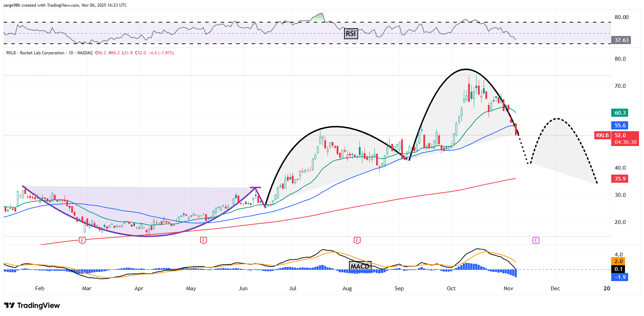Viewport: 644px width, 316px height.
Task: Click the red RKLB ticker tag
Action: click(x=602, y=135)
